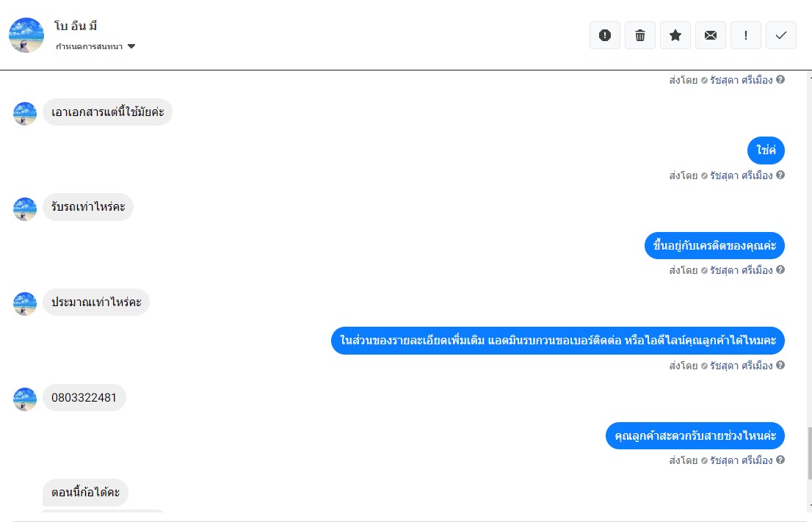Select the bubble 'ตอนนี้ก้อได้คะ'
Screen dimensions: 812x522
(x=85, y=493)
